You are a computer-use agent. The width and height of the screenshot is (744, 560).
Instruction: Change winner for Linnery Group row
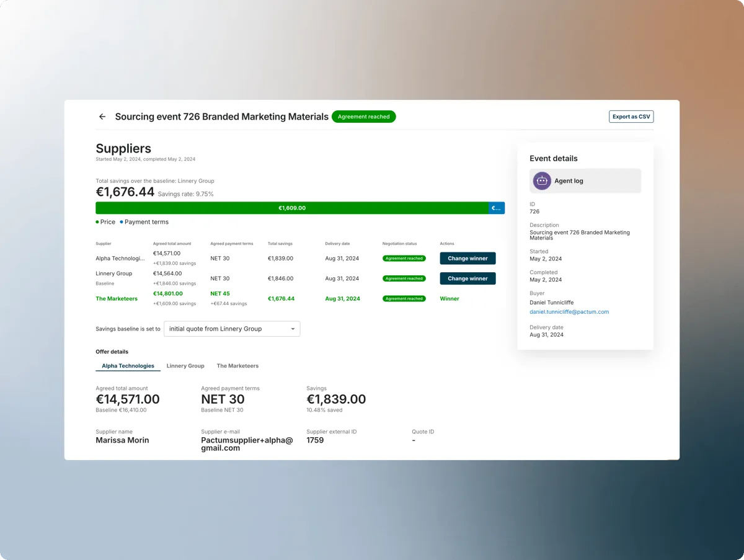pyautogui.click(x=467, y=278)
